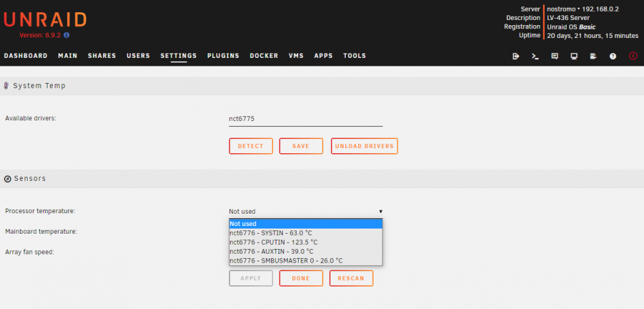Image resolution: width=644 pixels, height=309 pixels.
Task: Click the 'LV-436 Server' description text
Action: pyautogui.click(x=569, y=18)
